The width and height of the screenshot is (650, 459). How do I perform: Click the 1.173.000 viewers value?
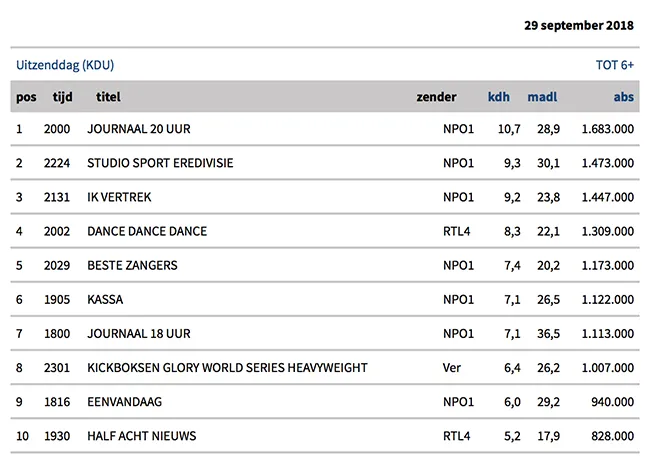coord(608,265)
